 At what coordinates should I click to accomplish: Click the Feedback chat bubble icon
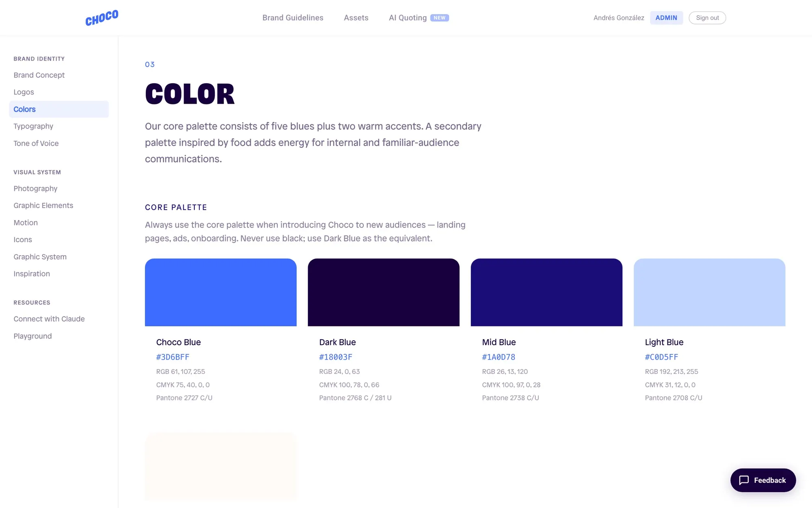click(744, 480)
